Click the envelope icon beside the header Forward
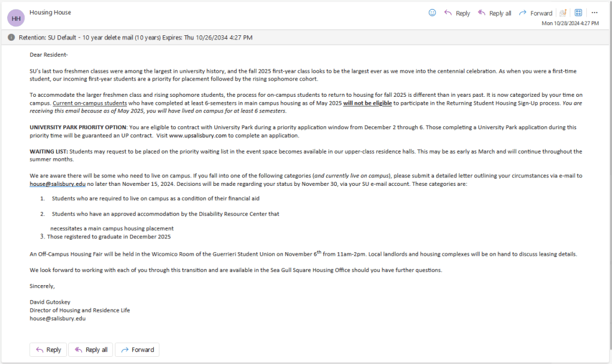This screenshot has height=364, width=612. coord(563,13)
